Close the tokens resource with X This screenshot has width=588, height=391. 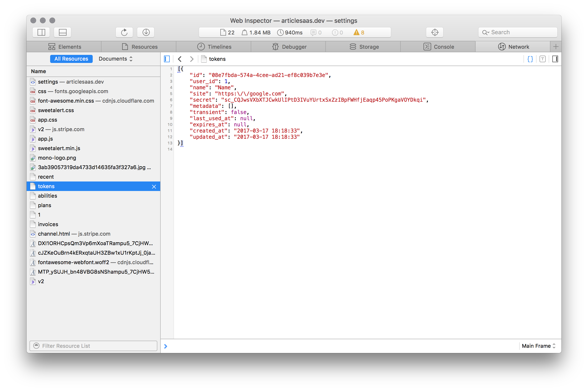coord(154,186)
